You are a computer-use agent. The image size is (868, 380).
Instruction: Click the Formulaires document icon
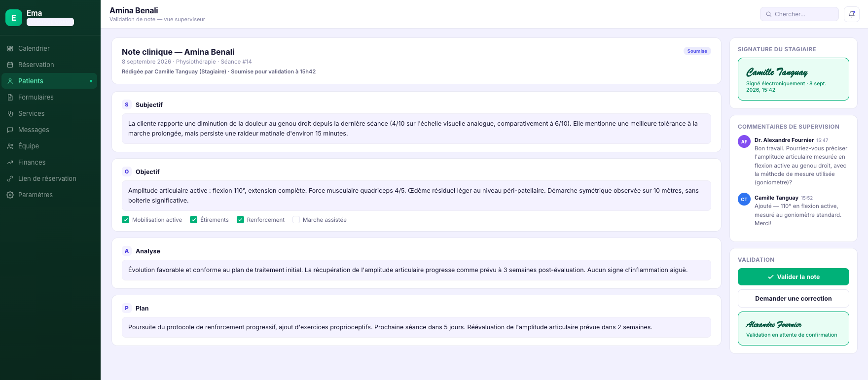(x=10, y=97)
